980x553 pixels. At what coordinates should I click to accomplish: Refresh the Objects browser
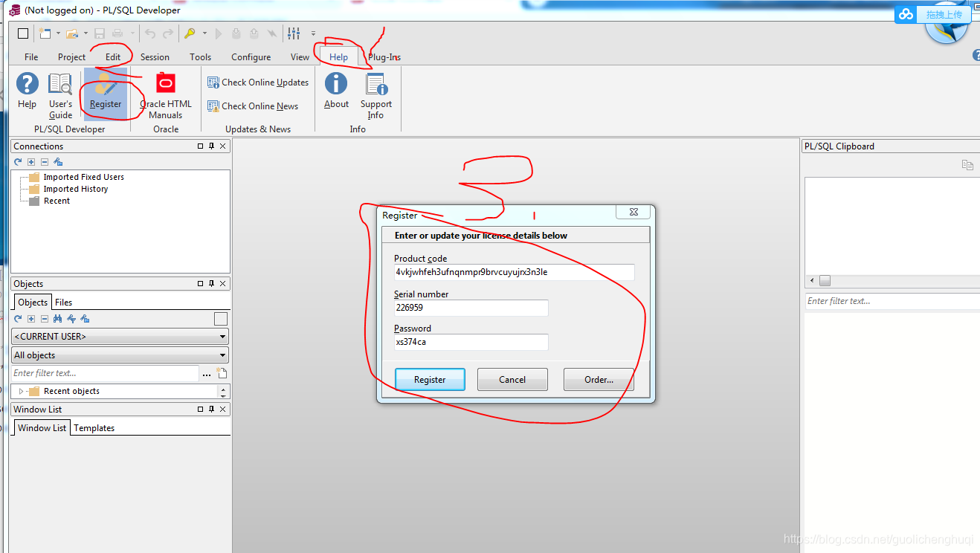18,319
